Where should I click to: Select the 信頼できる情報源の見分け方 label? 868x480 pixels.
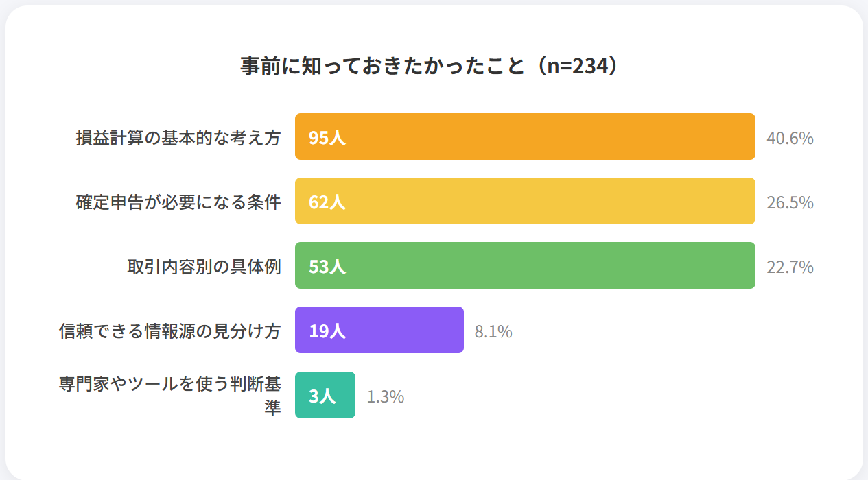(170, 331)
